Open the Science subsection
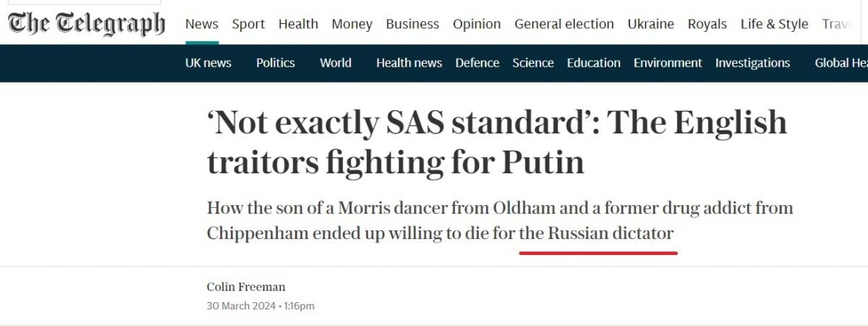This screenshot has width=868, height=326. click(533, 63)
